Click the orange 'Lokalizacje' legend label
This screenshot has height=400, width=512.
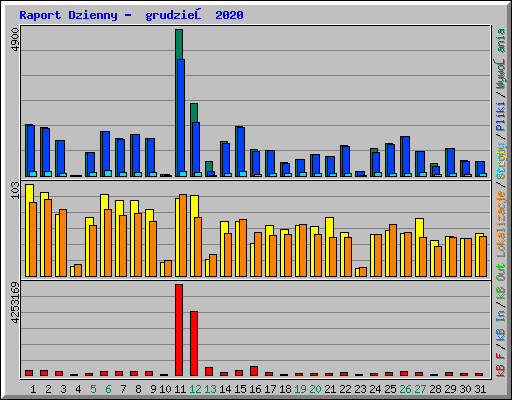(x=501, y=223)
